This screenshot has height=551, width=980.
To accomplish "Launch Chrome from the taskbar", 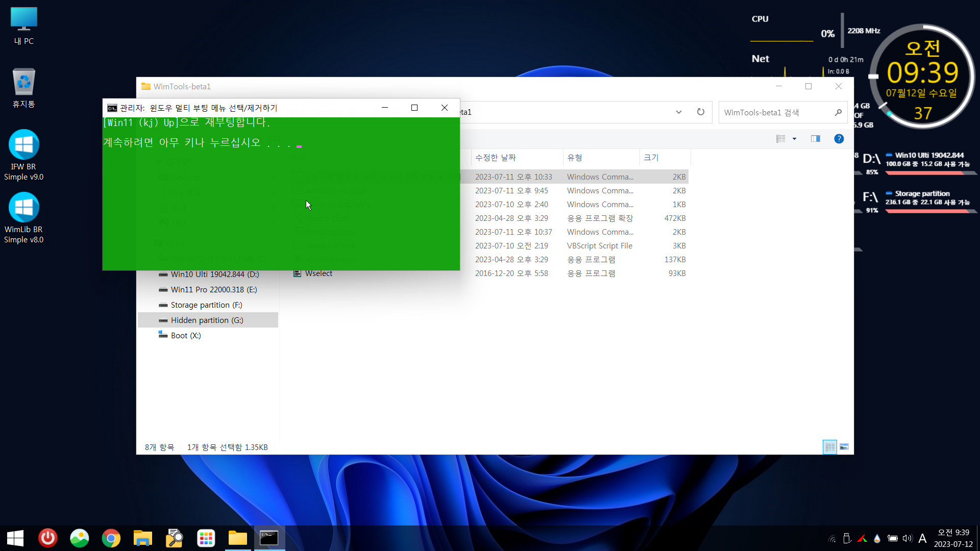I will [111, 538].
